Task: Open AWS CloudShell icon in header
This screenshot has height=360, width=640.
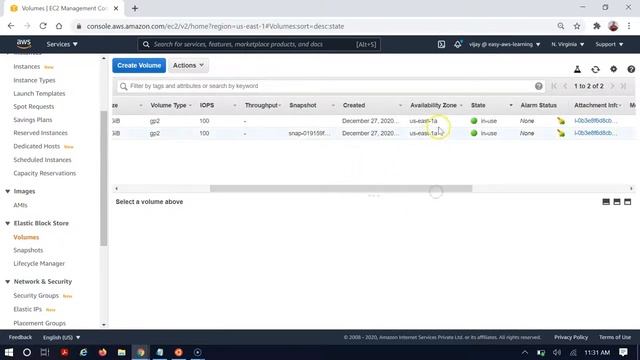Action: (x=441, y=44)
